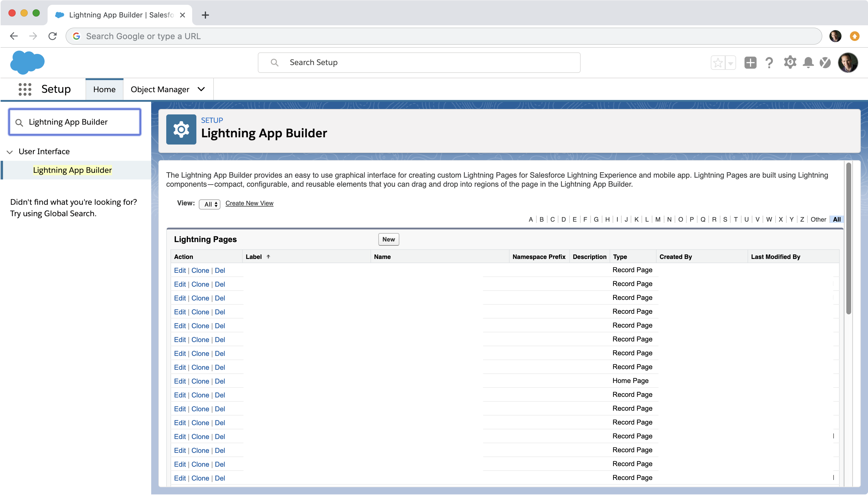This screenshot has height=495, width=868.
Task: Click Edit in the first table row
Action: point(180,271)
